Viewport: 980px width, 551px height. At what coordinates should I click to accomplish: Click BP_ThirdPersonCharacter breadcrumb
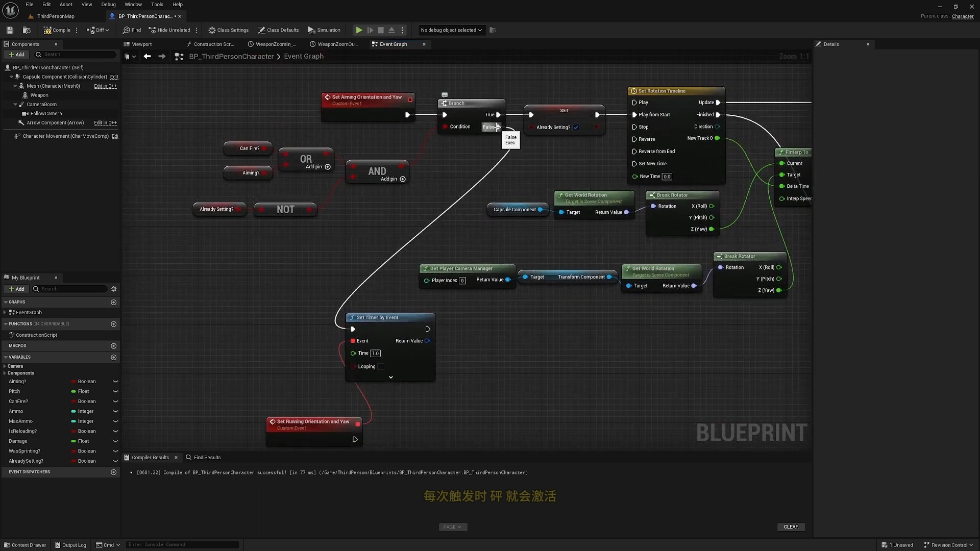click(231, 57)
